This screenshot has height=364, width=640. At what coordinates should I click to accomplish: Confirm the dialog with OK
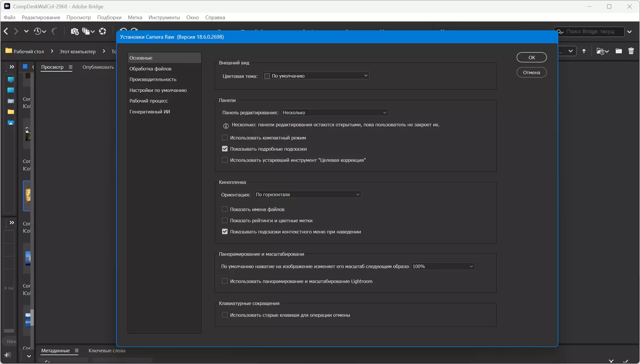(x=532, y=57)
